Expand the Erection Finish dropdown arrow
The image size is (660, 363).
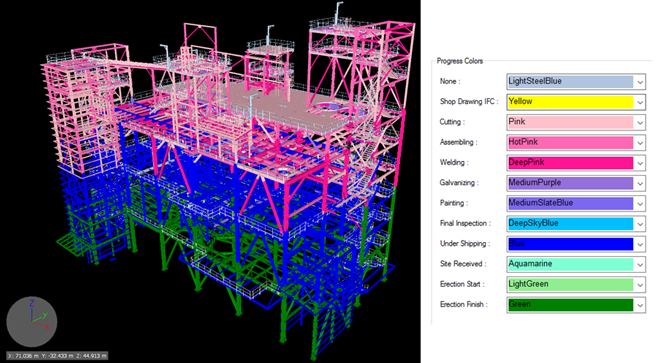point(640,305)
